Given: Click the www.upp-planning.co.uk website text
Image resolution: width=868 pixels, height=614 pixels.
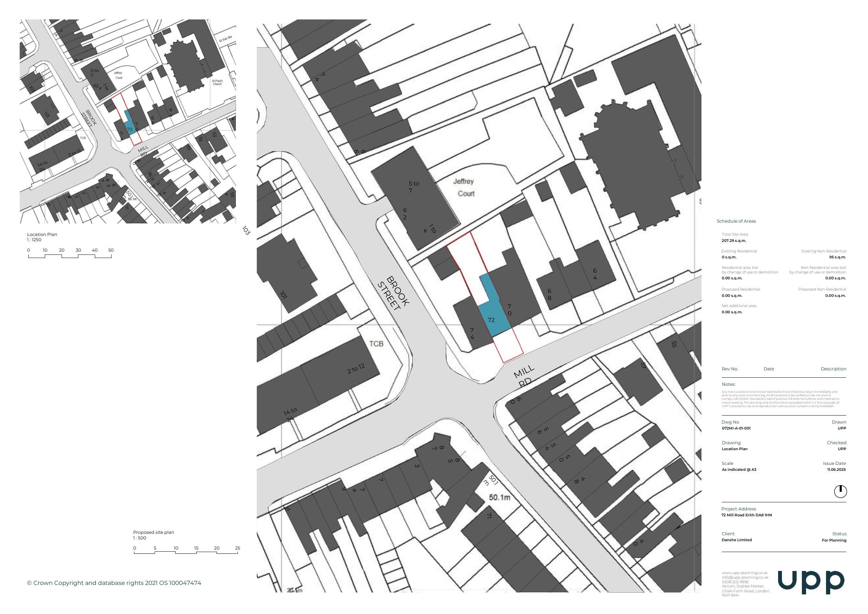Looking at the screenshot, I should [x=744, y=573].
